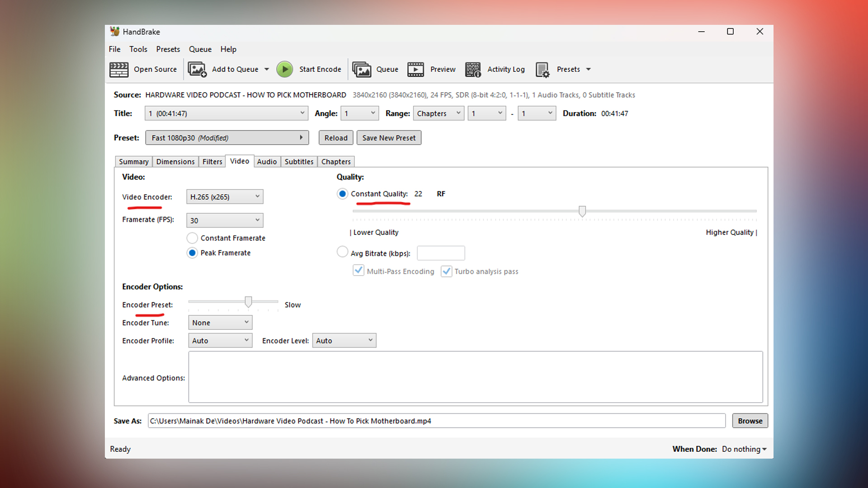The width and height of the screenshot is (868, 488).
Task: Switch to the Filters tab
Action: coord(212,161)
